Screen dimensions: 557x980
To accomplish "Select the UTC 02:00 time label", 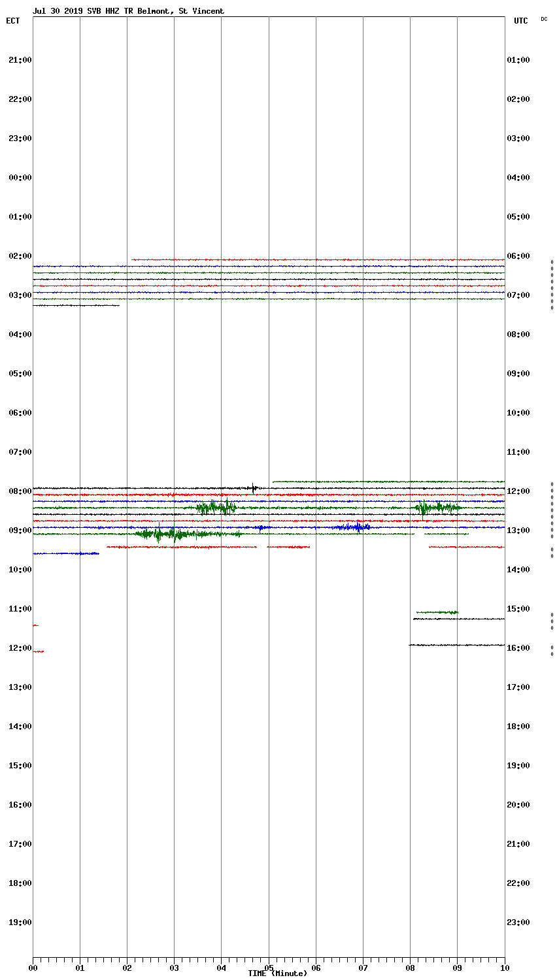I will (x=518, y=99).
